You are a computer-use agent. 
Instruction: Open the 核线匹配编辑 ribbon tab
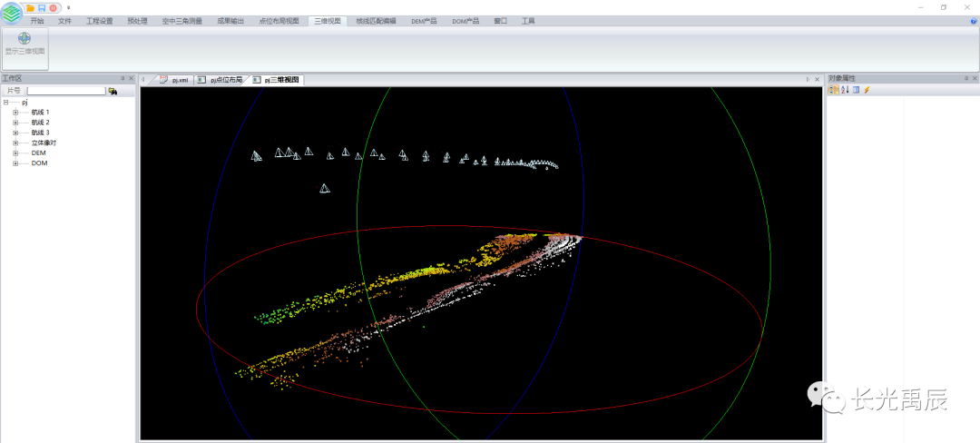(376, 20)
